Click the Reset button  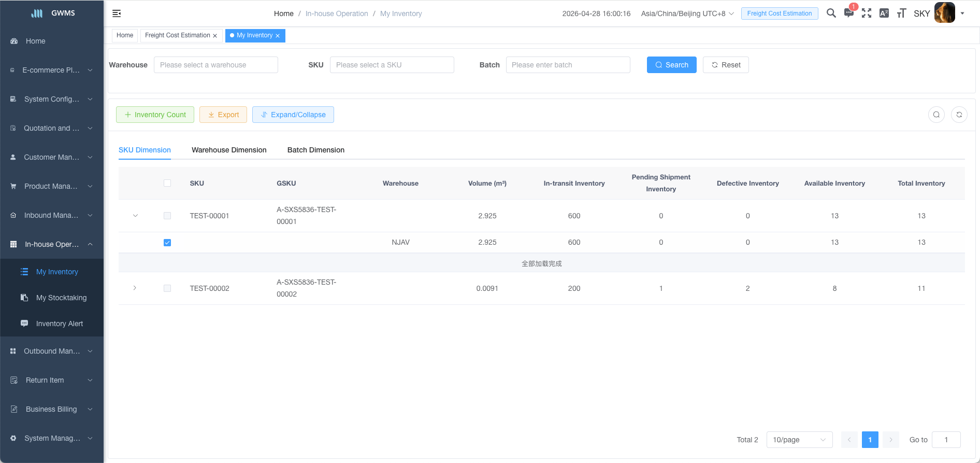(x=726, y=65)
